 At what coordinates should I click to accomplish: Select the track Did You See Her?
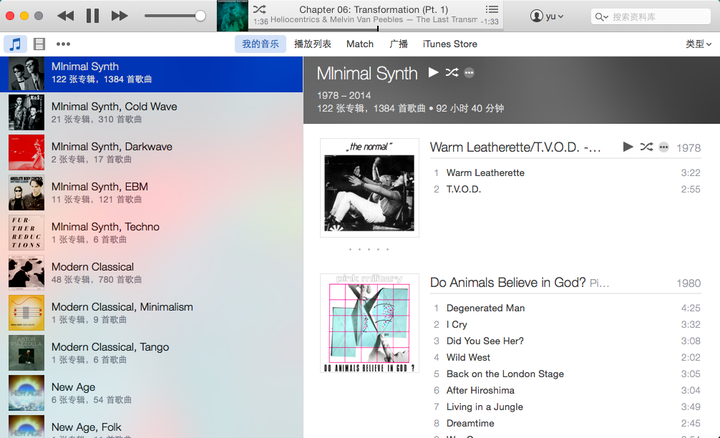(x=485, y=341)
